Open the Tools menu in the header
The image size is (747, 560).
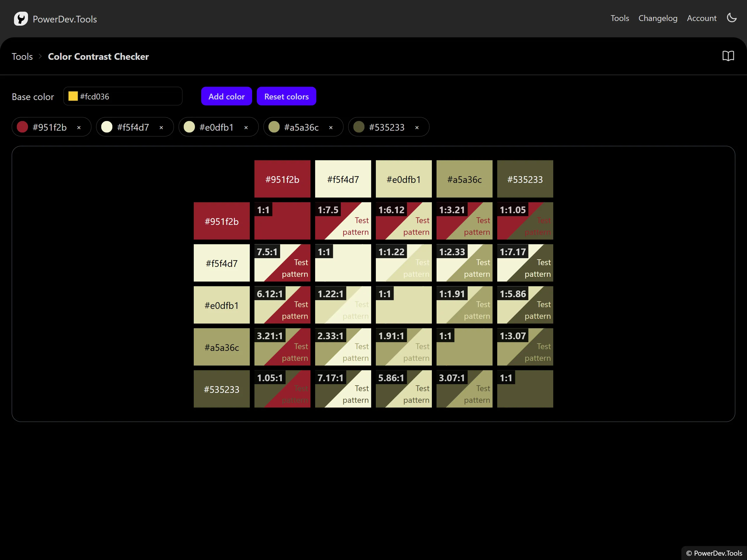[620, 18]
